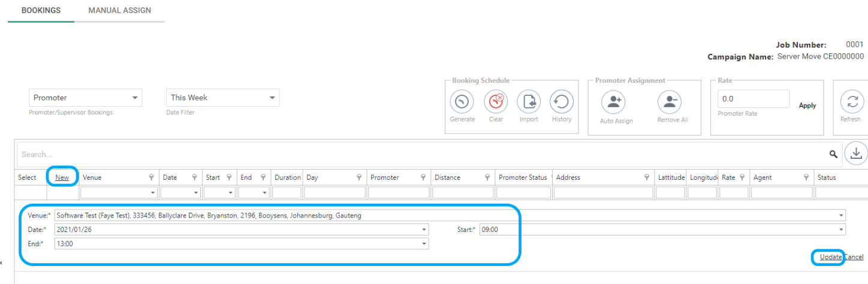This screenshot has width=868, height=284.
Task: Open the Promoter/Supervisor Bookings dropdown
Action: [86, 98]
